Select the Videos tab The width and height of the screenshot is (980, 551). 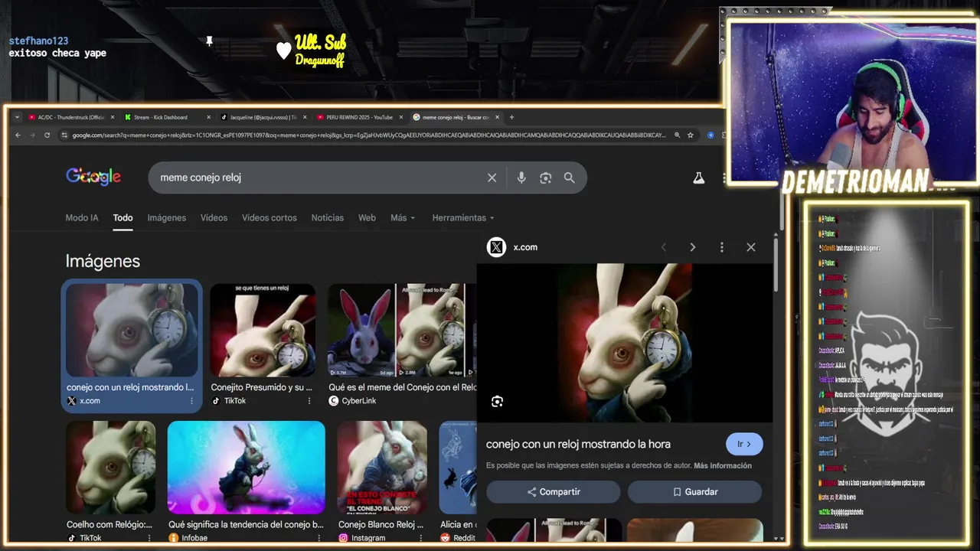pyautogui.click(x=214, y=217)
